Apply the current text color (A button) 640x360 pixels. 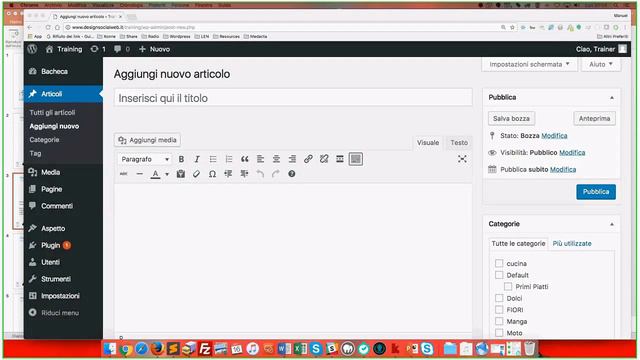155,174
